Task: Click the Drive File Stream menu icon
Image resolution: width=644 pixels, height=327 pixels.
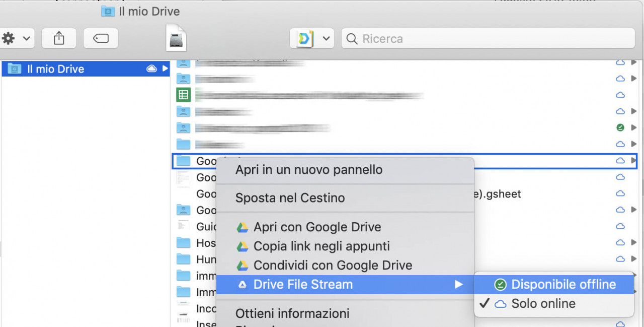Action: coord(243,285)
